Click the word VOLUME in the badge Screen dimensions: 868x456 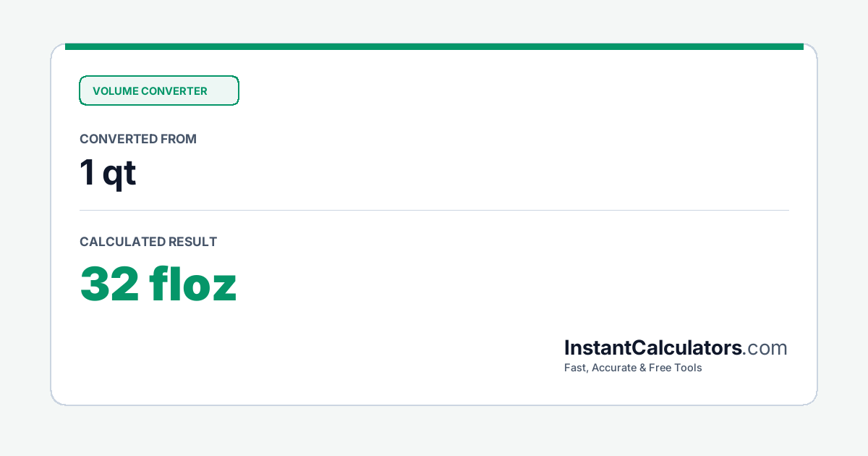[115, 91]
